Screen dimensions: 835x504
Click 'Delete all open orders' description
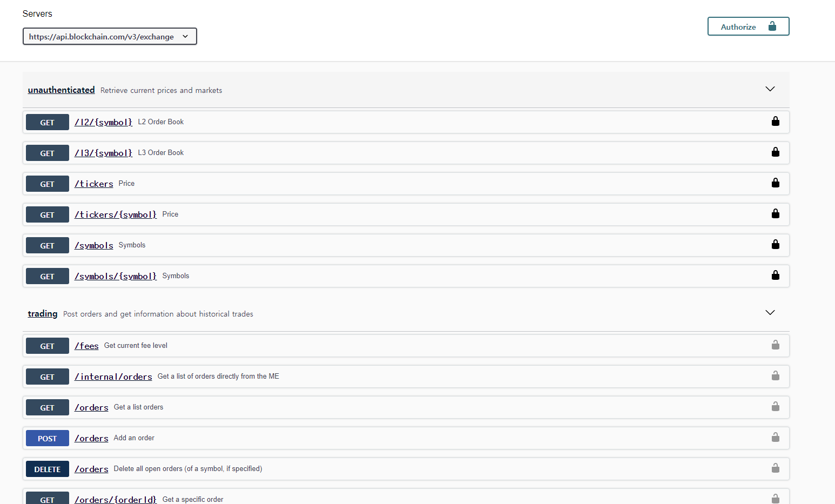click(188, 468)
